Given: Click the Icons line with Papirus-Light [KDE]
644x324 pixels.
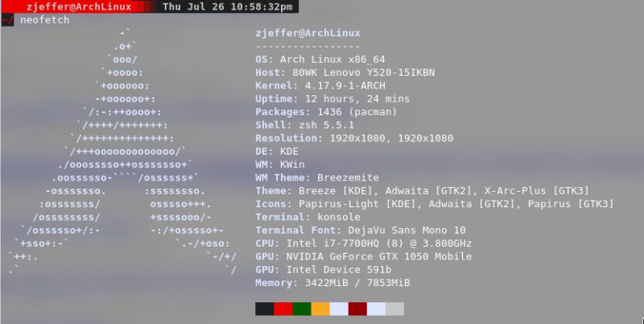Looking at the screenshot, I should click(x=435, y=204).
